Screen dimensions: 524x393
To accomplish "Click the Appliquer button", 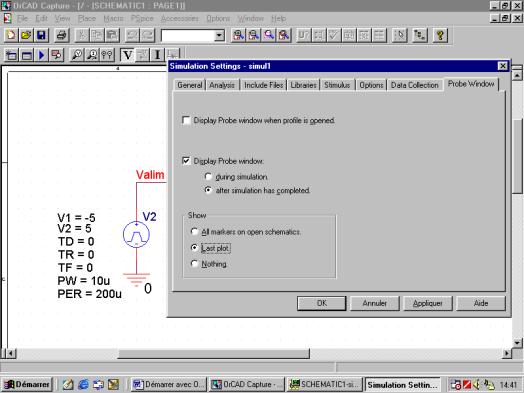I will pyautogui.click(x=427, y=303).
